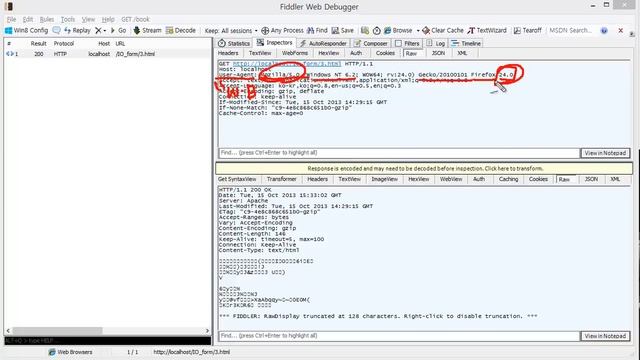Viewport: 640px width, 360px height.
Task: Select response WebView tab
Action: tap(451, 179)
